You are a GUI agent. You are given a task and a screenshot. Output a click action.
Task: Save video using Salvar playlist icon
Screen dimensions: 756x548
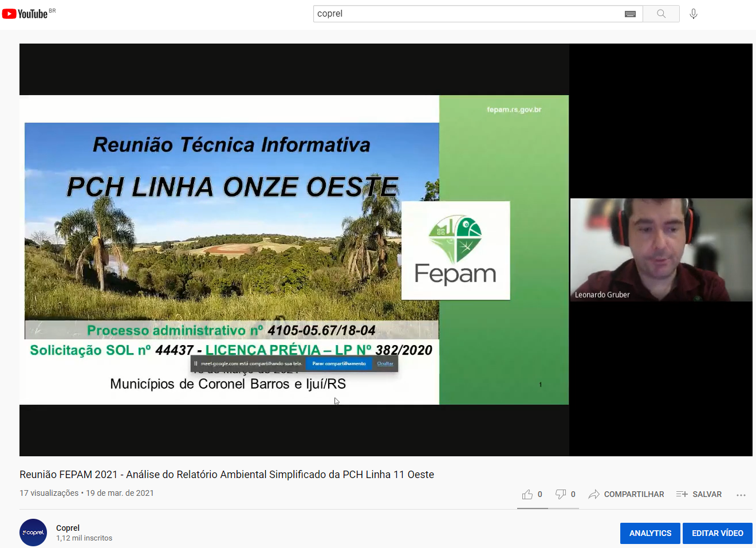point(682,494)
